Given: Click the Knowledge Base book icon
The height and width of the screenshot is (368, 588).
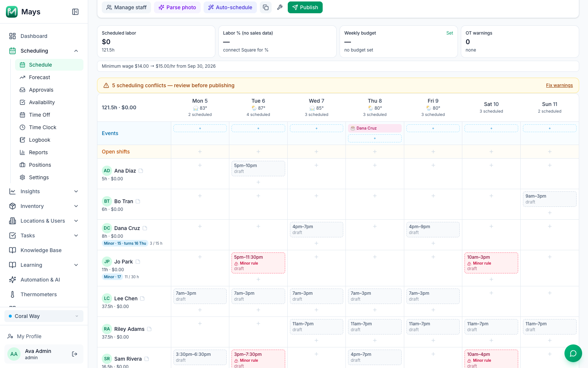Looking at the screenshot, I should point(12,250).
